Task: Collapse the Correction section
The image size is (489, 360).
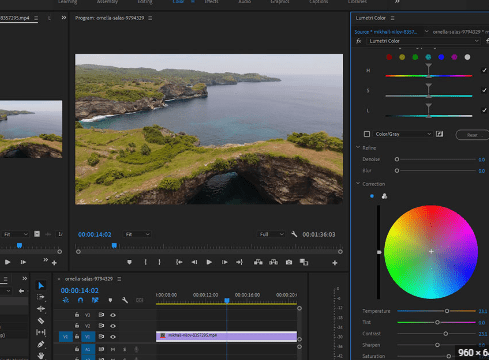Action: [358, 184]
